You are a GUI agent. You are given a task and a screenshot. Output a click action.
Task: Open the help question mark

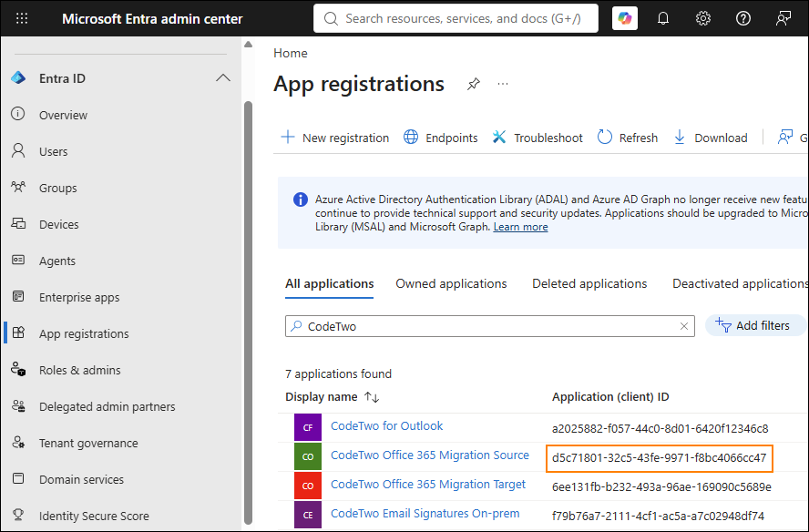(x=743, y=18)
